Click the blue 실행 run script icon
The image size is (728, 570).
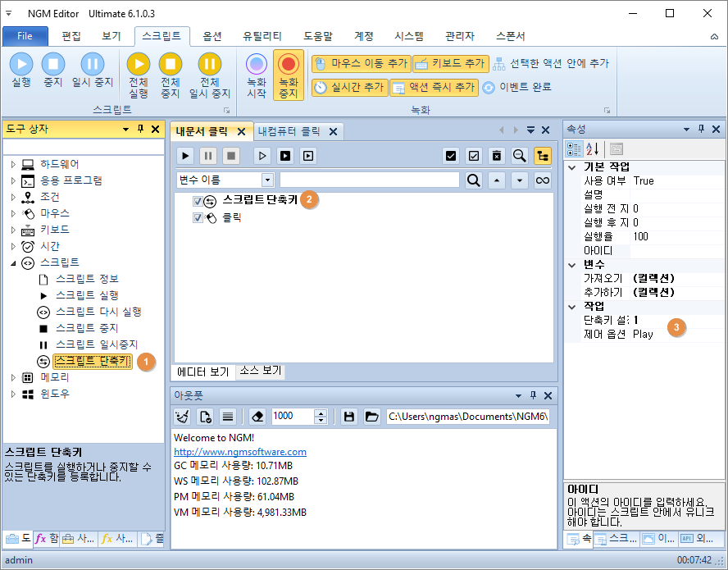(x=21, y=64)
